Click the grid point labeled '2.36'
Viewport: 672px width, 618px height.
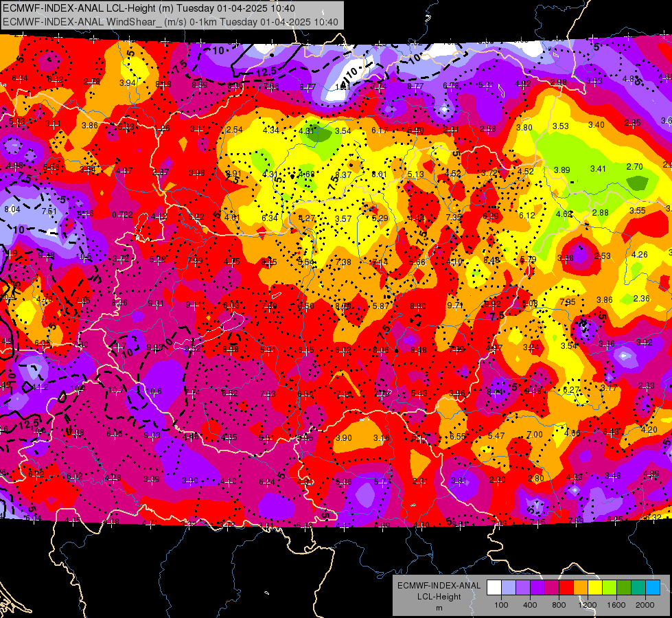(x=641, y=299)
